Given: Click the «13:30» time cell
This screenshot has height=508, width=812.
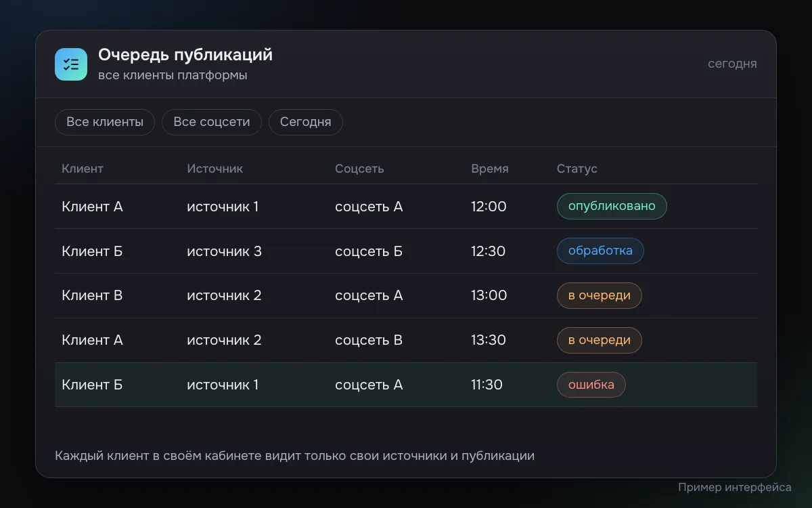Looking at the screenshot, I should (x=489, y=340).
